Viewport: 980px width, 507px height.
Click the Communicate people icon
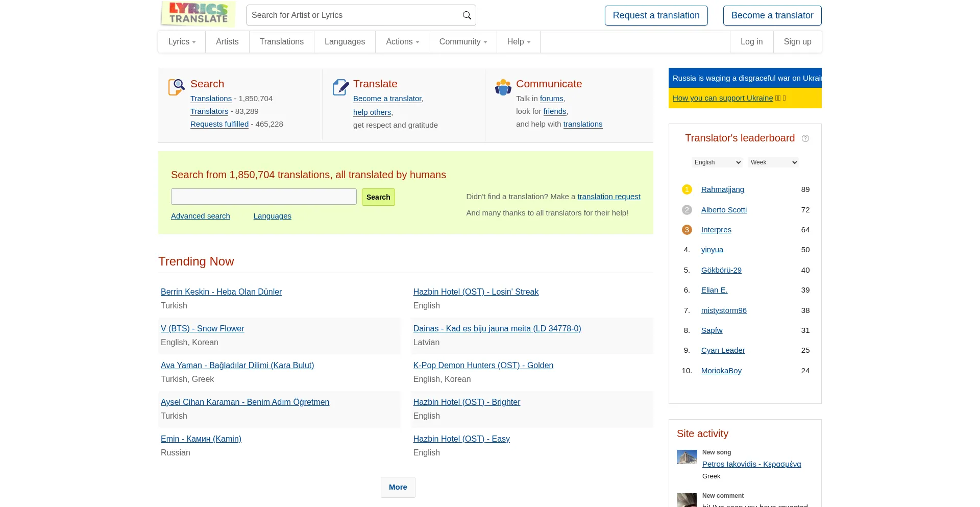click(x=503, y=87)
